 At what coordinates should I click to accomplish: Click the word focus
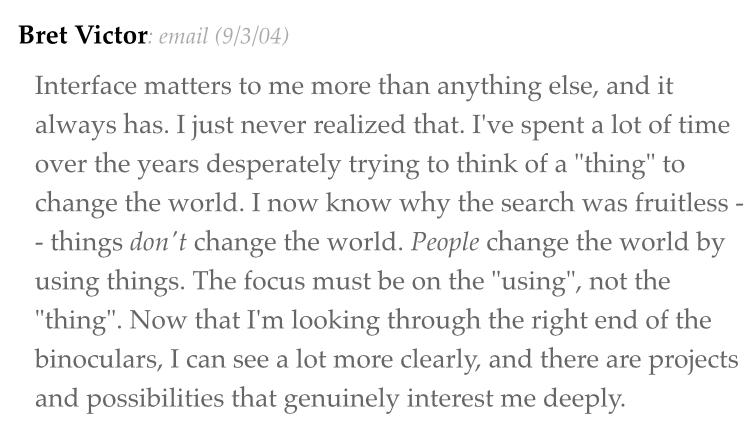[x=274, y=281]
